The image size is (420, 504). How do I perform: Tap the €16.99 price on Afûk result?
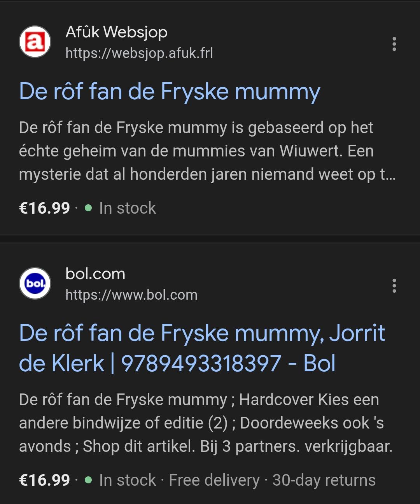45,208
